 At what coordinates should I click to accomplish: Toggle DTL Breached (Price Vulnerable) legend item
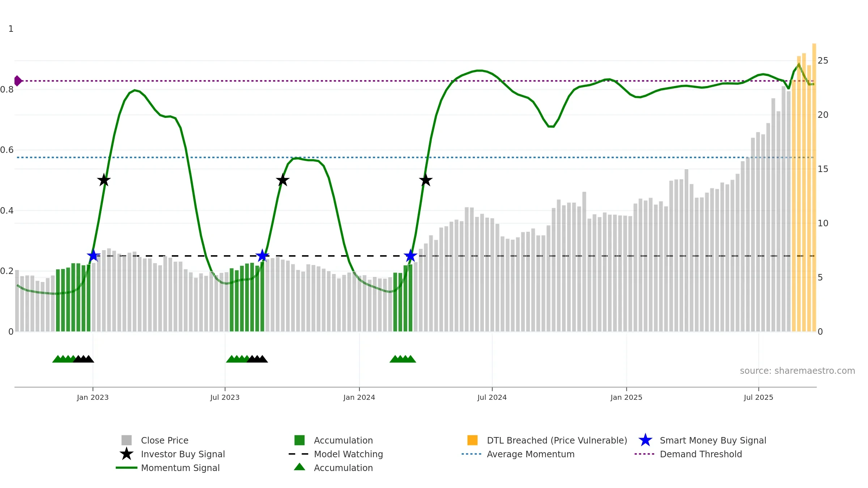tap(557, 440)
